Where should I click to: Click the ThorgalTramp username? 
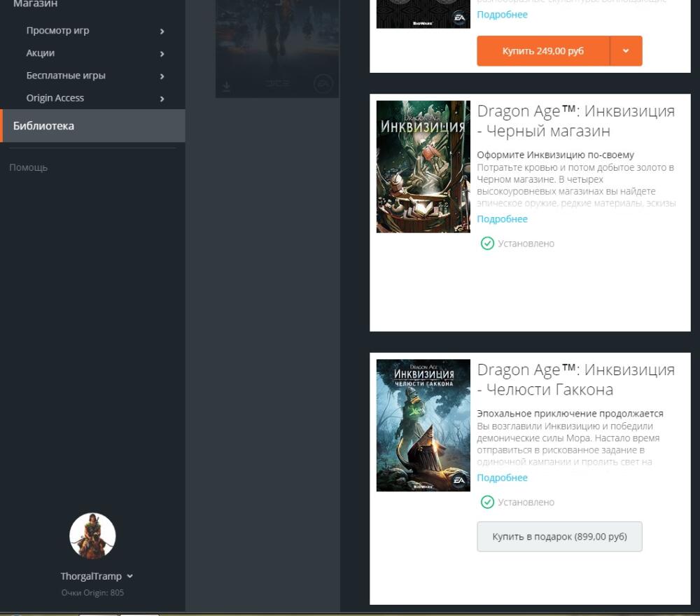pos(91,576)
